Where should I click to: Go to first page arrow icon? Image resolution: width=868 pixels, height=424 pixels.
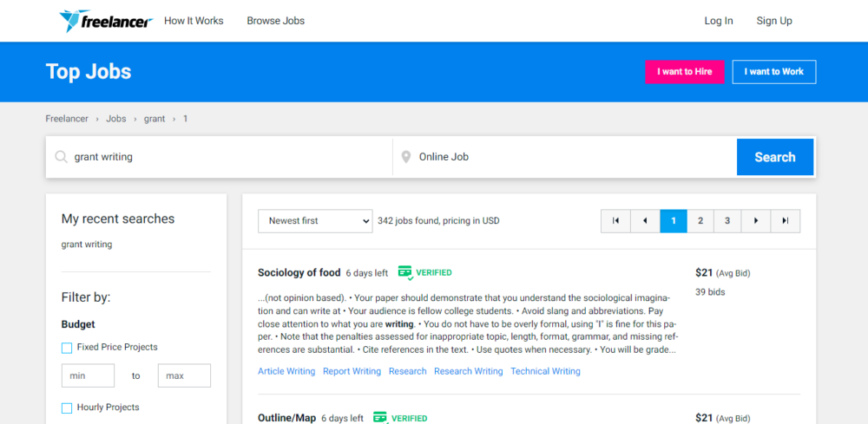pyautogui.click(x=615, y=221)
